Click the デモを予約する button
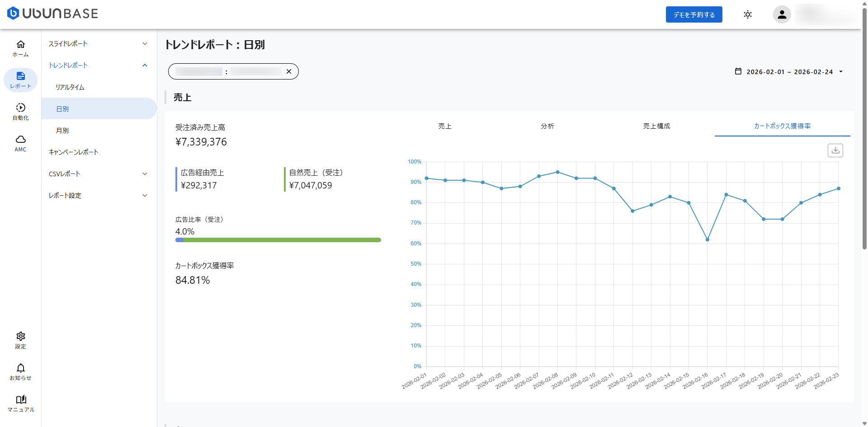 coord(693,14)
